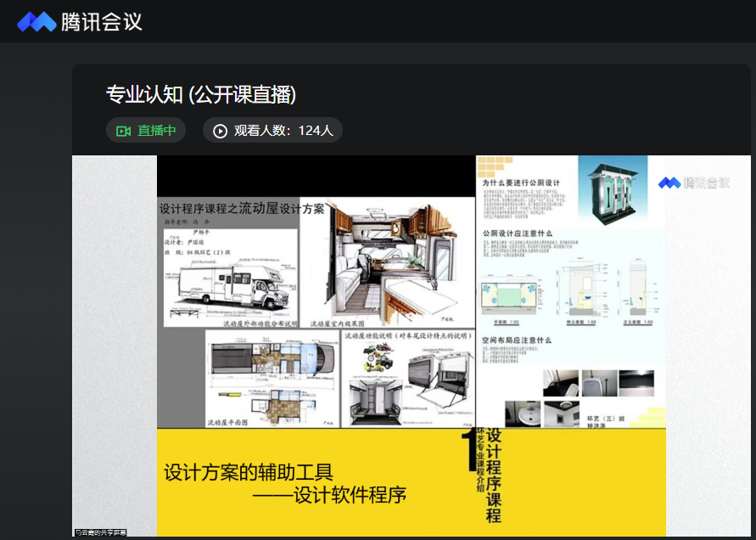Click the 空间布局应注意什么 heading
Screen dimensions: 756x540
[x=518, y=340]
